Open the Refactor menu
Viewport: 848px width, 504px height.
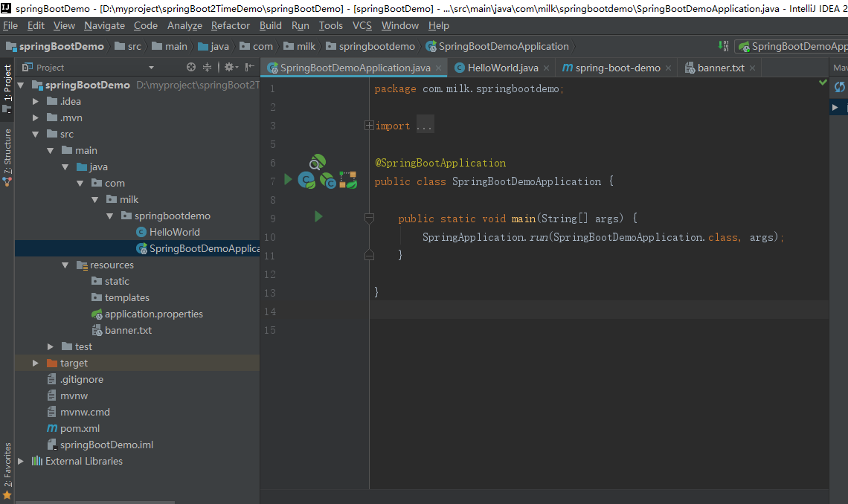click(x=231, y=25)
